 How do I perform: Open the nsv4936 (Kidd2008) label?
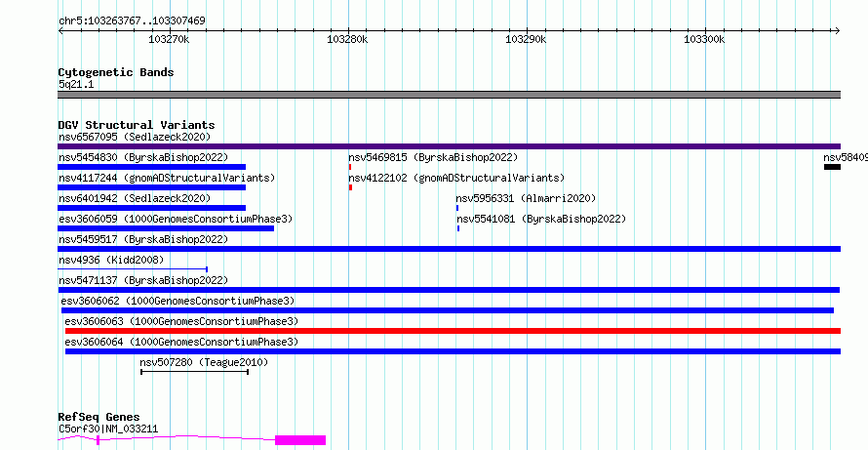pyautogui.click(x=111, y=260)
